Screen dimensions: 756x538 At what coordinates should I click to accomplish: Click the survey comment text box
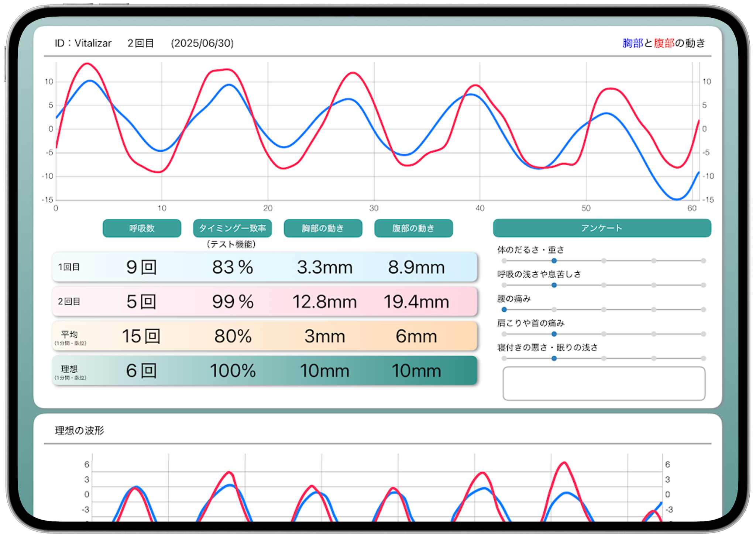[x=604, y=383]
